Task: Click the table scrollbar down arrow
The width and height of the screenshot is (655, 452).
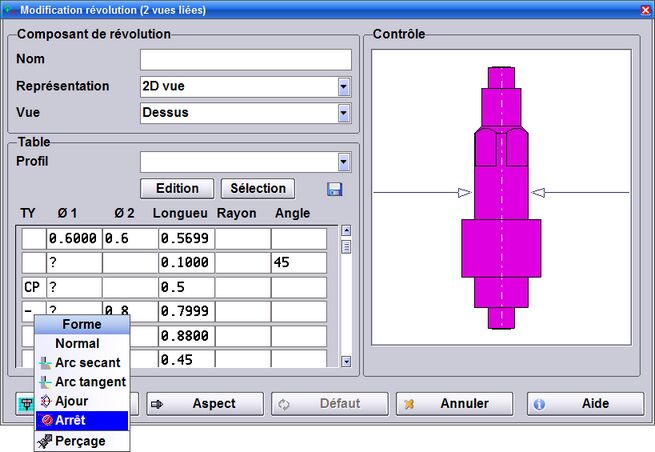Action: [x=346, y=361]
